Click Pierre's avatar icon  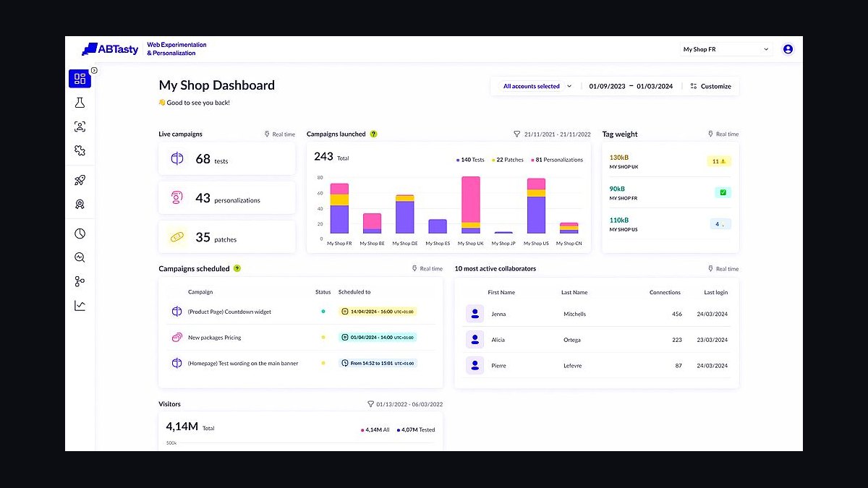click(475, 366)
